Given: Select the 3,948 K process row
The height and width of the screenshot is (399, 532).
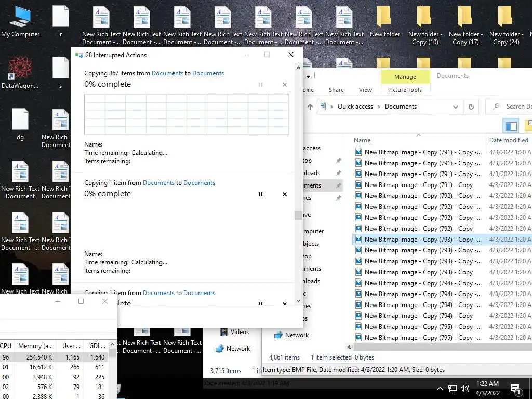Looking at the screenshot, I should 54,377.
